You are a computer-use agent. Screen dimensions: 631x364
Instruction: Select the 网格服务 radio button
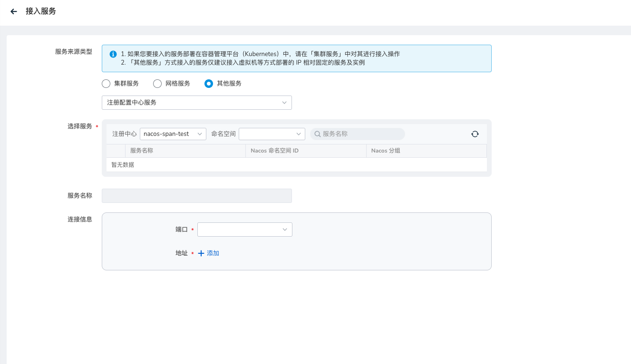pyautogui.click(x=157, y=84)
